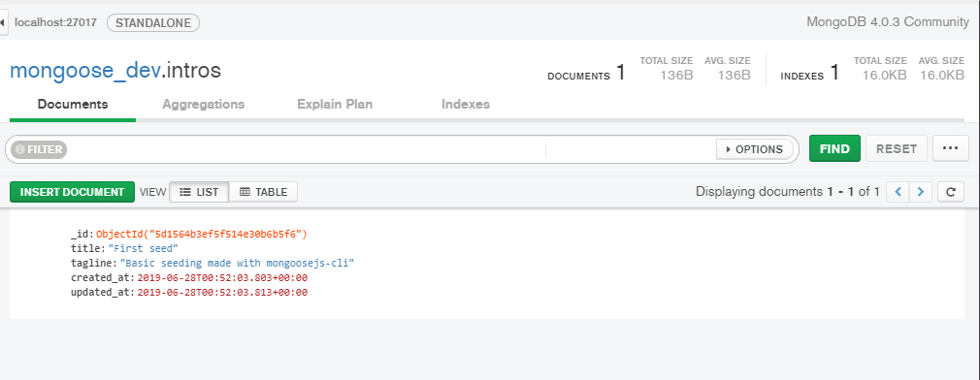Open the Explain Plan tab
Viewport: 980px width, 380px height.
point(335,104)
